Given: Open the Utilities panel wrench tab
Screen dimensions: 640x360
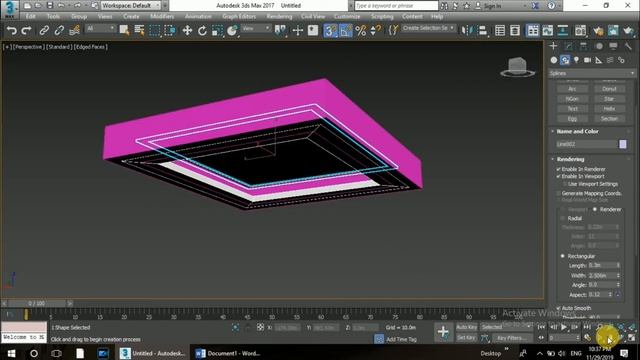Looking at the screenshot, I should pyautogui.click(x=629, y=46).
